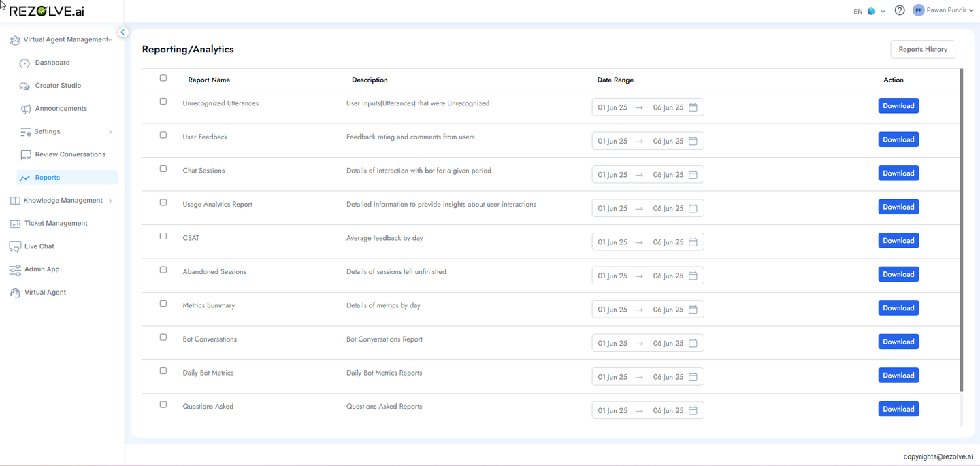The image size is (980, 466).
Task: Download the Questions Asked report
Action: tap(898, 409)
